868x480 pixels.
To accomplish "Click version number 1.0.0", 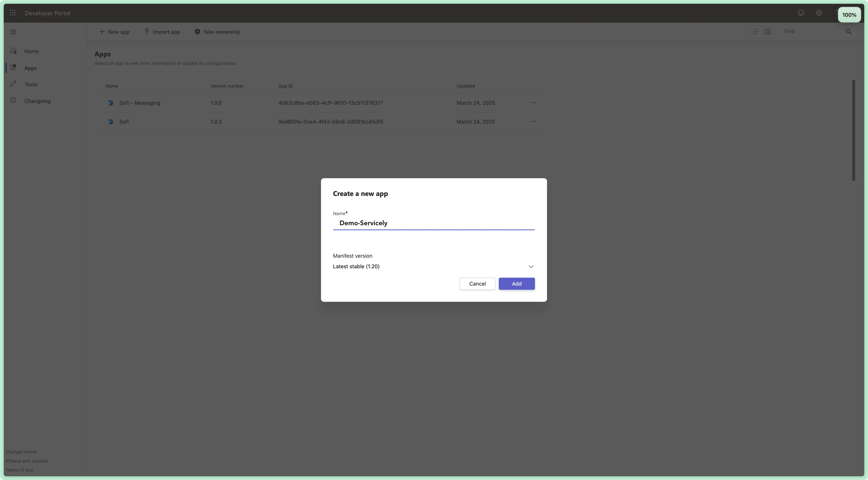I will point(216,103).
